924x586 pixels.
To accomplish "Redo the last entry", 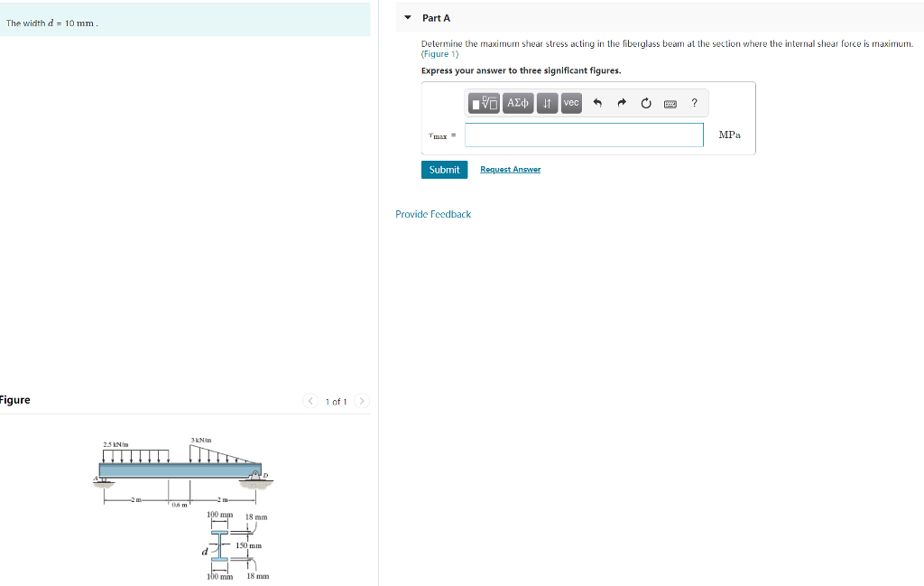I will tap(622, 103).
